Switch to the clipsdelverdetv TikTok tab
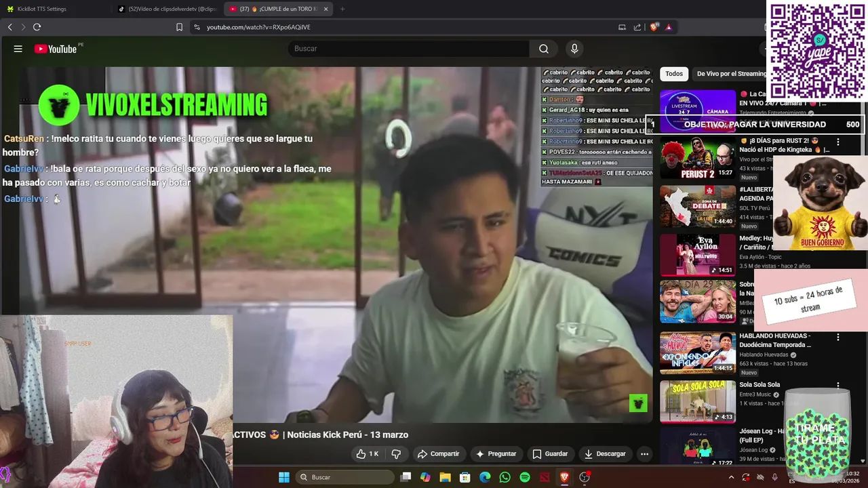Viewport: 868px width, 488px height. pos(167,9)
